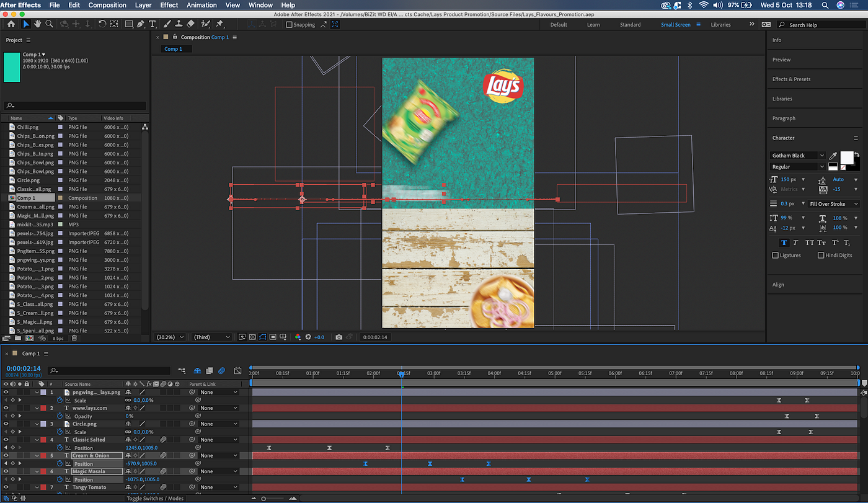
Task: Open parent dropdown of Classic Salted layer
Action: pos(218,440)
